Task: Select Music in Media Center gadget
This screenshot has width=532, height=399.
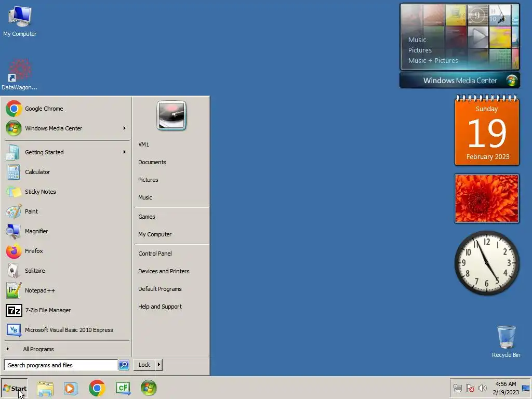Action: [x=417, y=39]
